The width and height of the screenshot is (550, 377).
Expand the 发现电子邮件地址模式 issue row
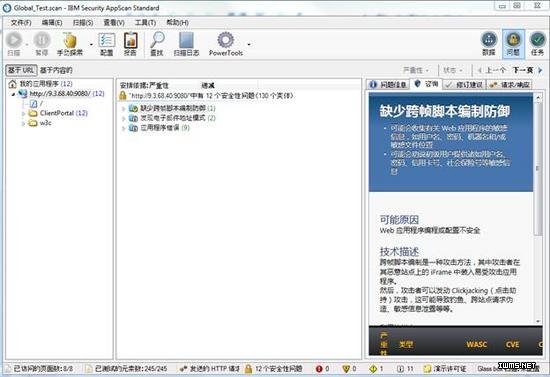point(123,118)
